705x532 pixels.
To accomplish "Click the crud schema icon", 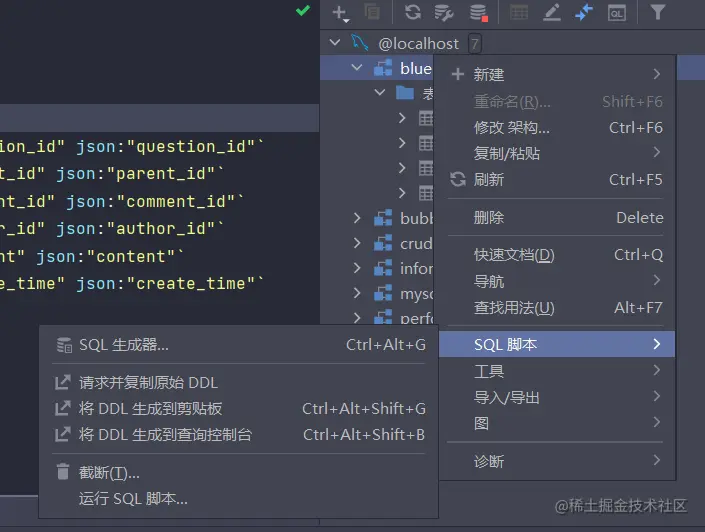I will pyautogui.click(x=383, y=243).
